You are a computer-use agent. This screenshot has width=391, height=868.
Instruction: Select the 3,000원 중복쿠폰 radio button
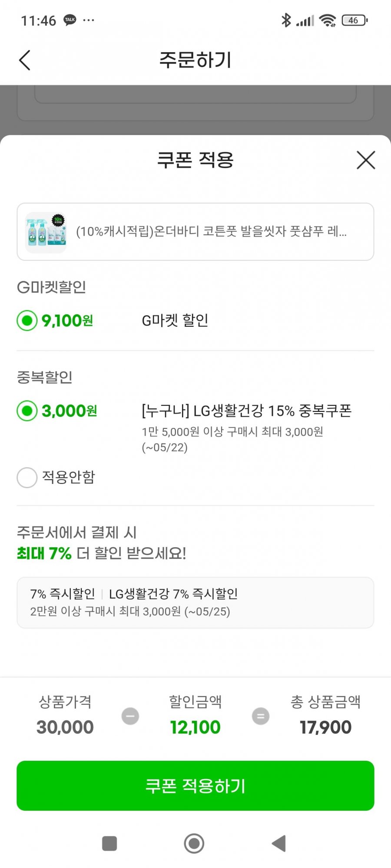click(27, 411)
